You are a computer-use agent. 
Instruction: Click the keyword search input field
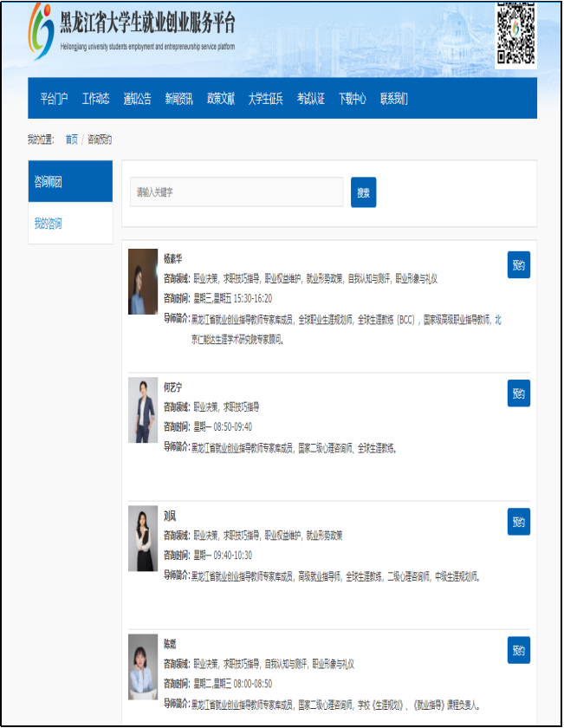point(237,192)
